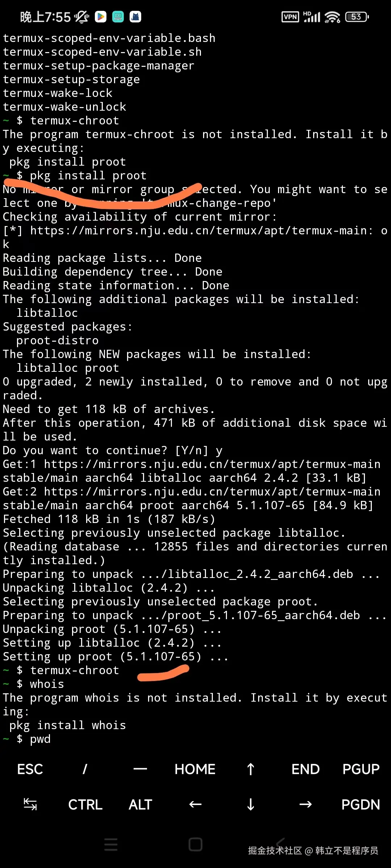Tap the battery level indicator

click(x=357, y=17)
